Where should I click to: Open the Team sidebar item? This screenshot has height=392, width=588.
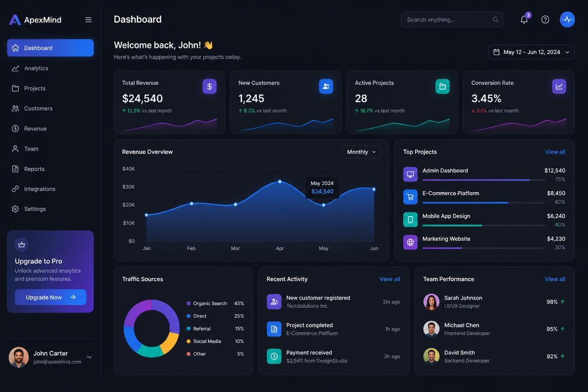click(50, 148)
